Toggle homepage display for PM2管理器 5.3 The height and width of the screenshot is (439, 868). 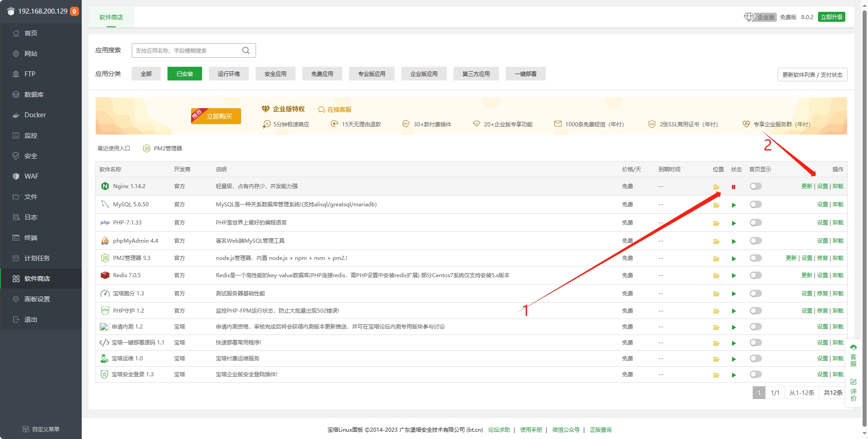(x=755, y=258)
